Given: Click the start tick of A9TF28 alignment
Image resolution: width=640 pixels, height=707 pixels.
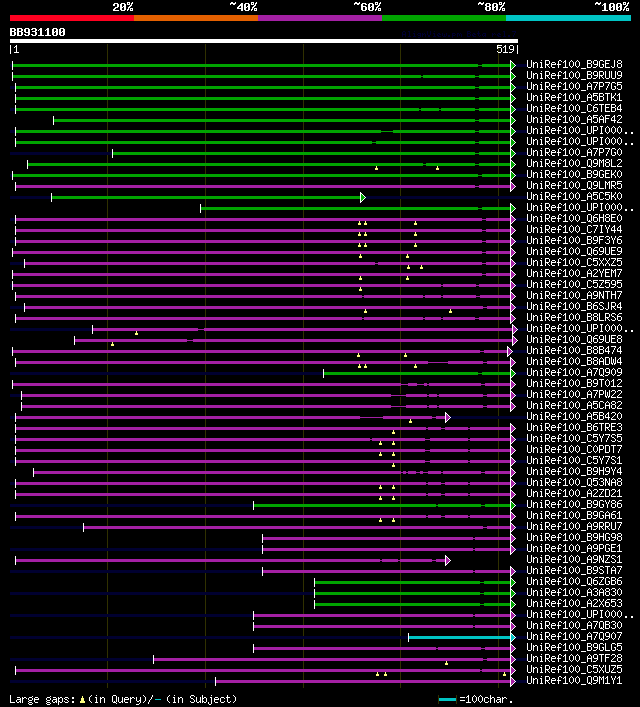Looking at the screenshot, I should pos(153,660).
